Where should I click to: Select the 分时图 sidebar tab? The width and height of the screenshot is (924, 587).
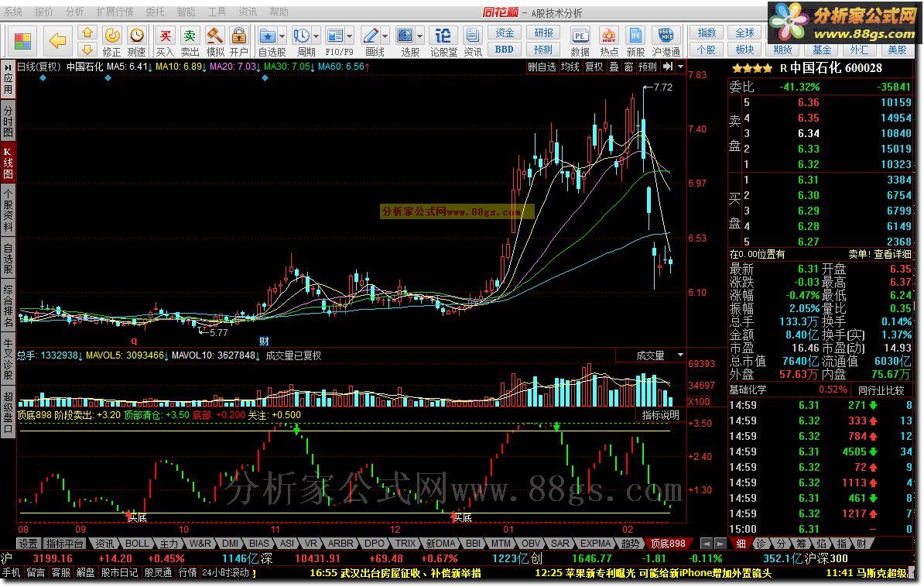click(x=8, y=122)
